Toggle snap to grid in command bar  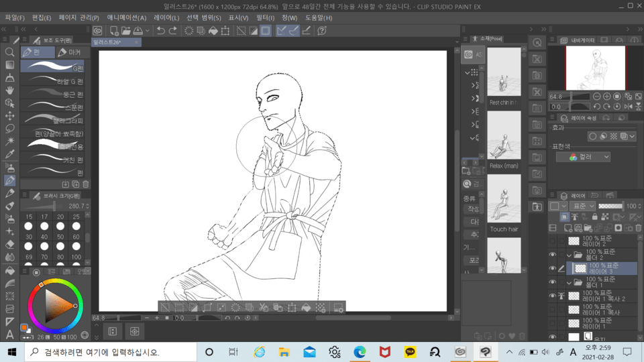click(307, 30)
